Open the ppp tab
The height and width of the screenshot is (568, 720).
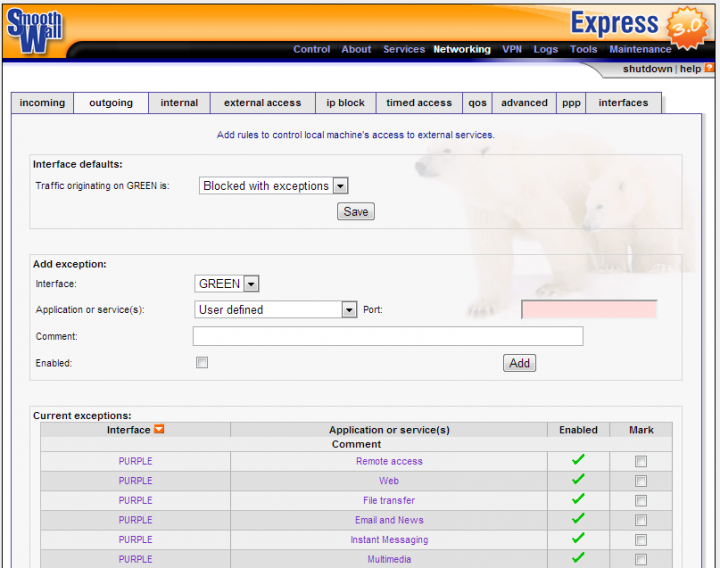[571, 103]
